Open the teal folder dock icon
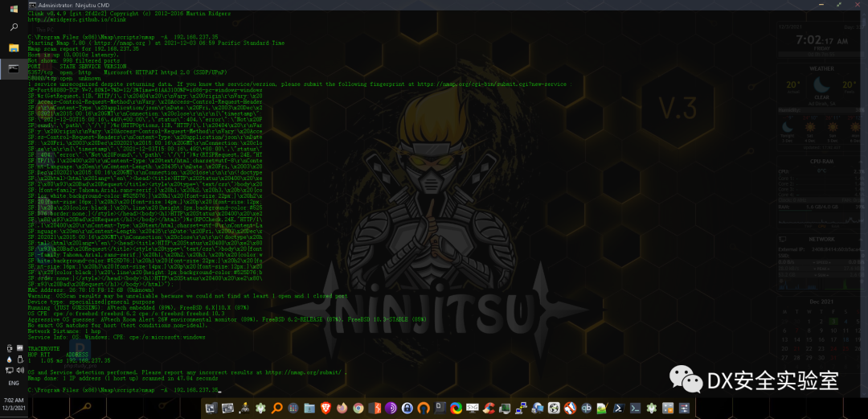 [309, 408]
